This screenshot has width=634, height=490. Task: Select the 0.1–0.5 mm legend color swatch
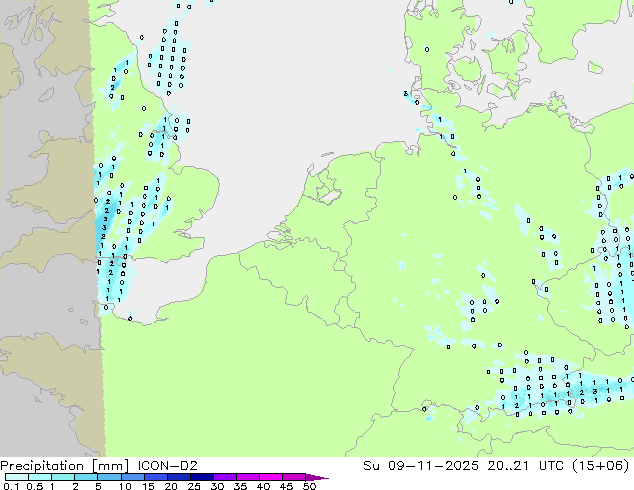17,477
